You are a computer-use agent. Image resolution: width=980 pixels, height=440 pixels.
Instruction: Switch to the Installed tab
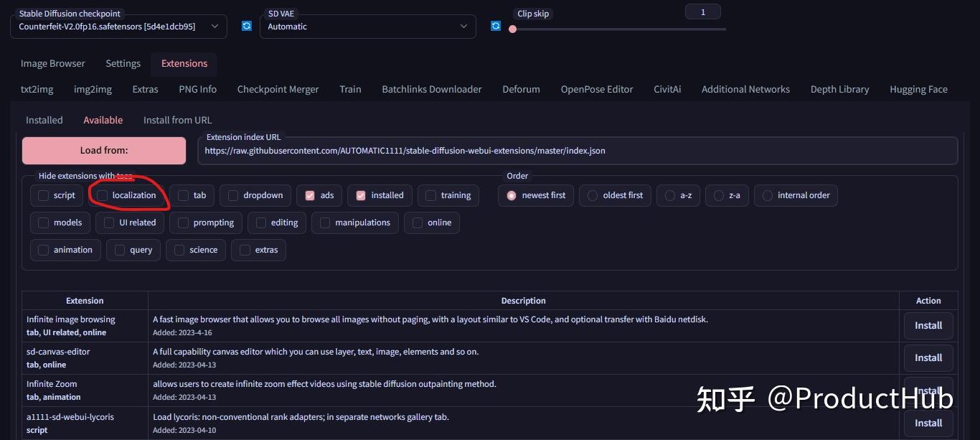44,120
